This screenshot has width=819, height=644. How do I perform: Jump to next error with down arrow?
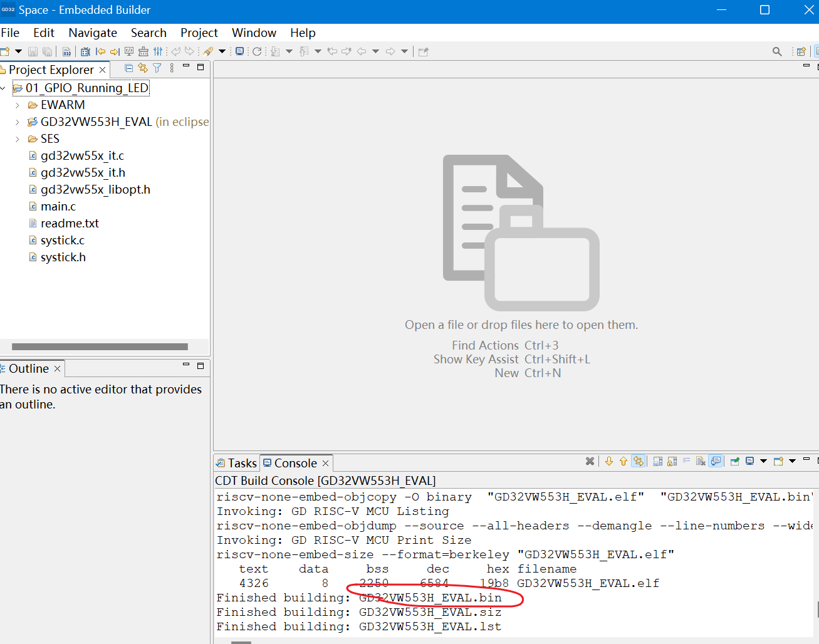[609, 462]
